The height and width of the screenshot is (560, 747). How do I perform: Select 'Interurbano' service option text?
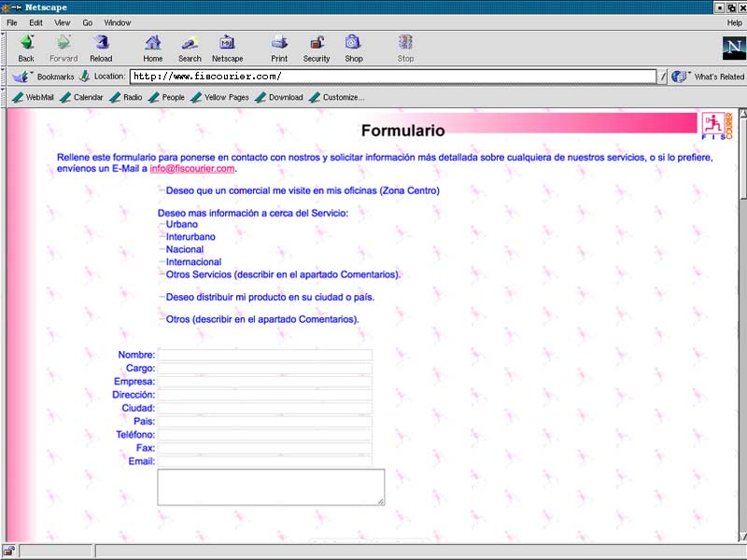click(190, 237)
